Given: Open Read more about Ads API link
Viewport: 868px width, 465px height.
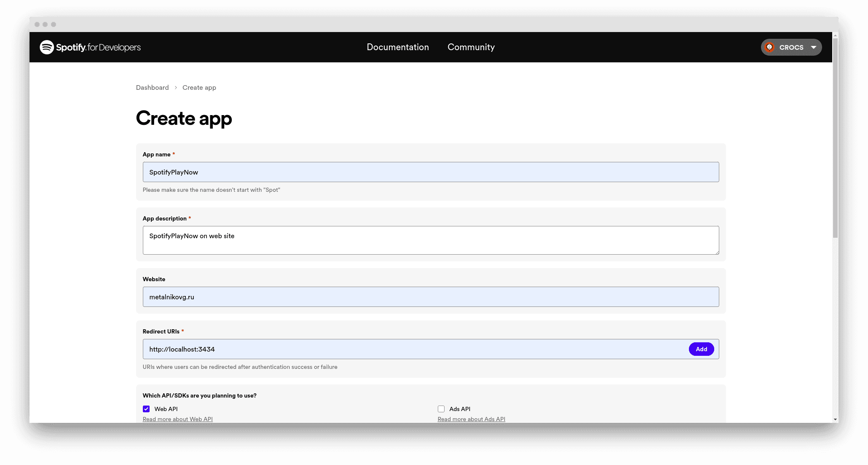Looking at the screenshot, I should [x=471, y=419].
